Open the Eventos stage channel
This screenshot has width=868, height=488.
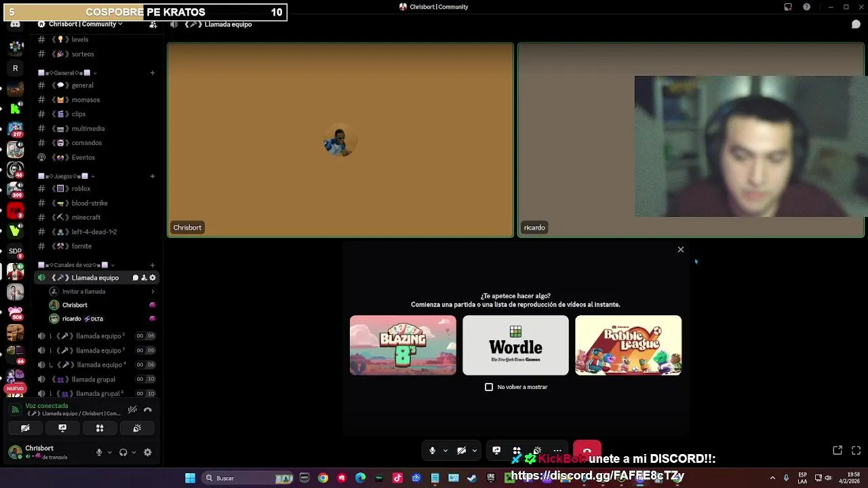[x=96, y=157]
